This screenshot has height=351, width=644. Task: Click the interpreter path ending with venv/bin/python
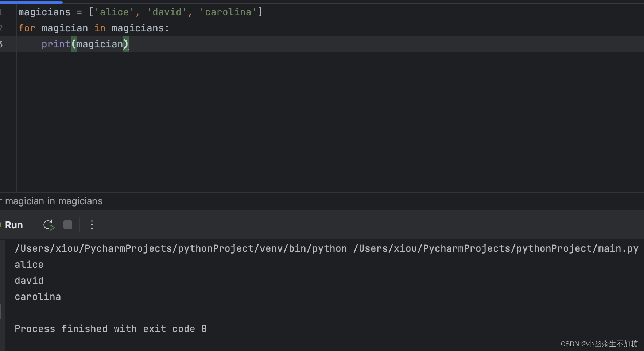pyautogui.click(x=181, y=248)
